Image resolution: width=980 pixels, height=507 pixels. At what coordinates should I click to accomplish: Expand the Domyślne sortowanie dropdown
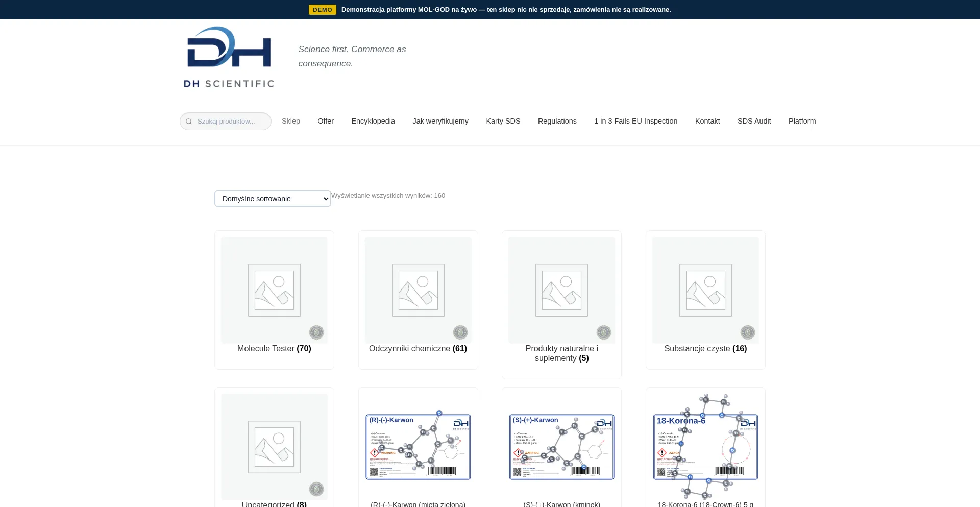[x=273, y=199]
